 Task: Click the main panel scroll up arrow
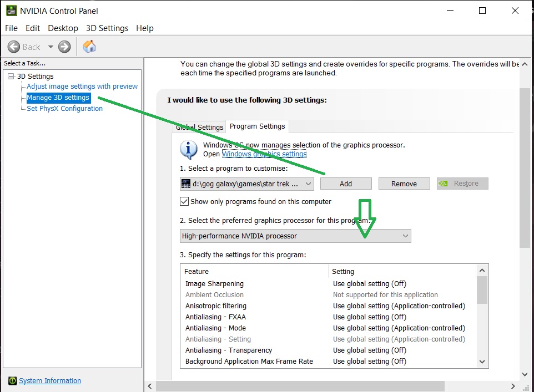tap(525, 64)
